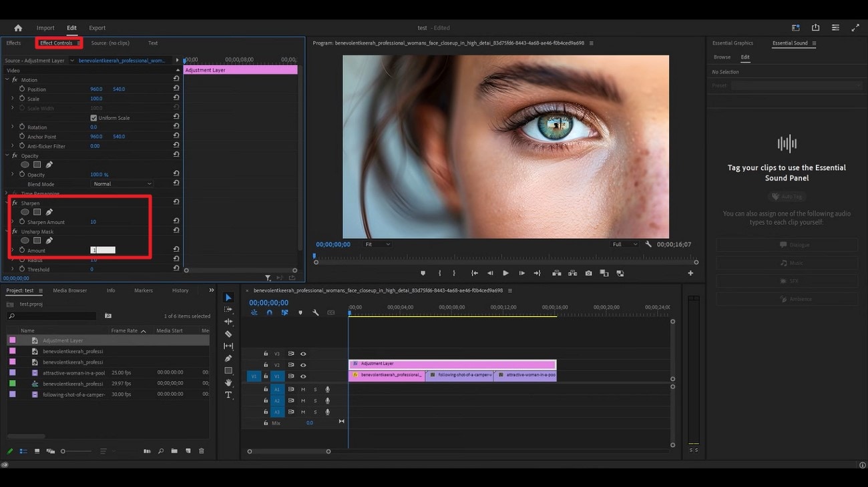Viewport: 868px width, 487px height.
Task: Open the Blend Mode dropdown
Action: 122,184
